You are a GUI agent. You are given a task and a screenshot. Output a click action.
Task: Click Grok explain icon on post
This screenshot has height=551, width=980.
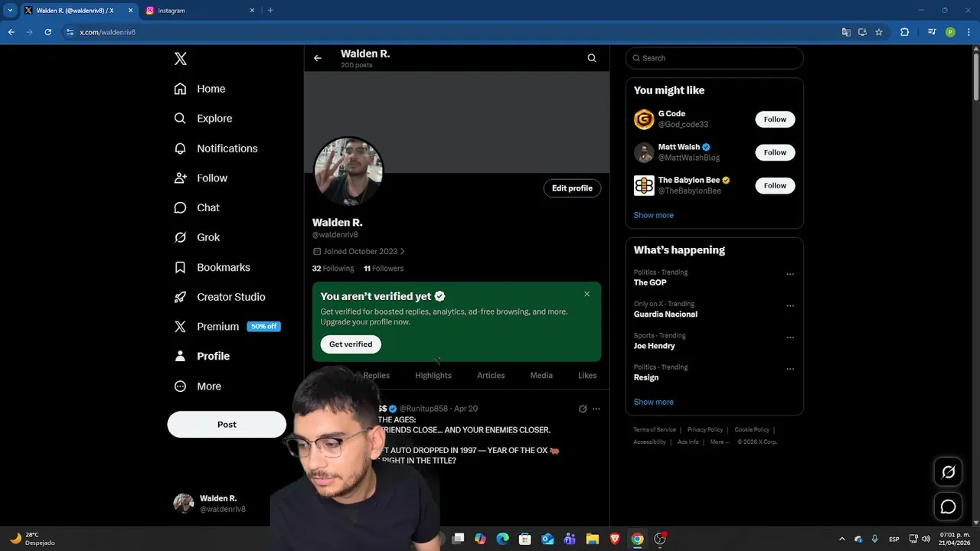pyautogui.click(x=583, y=409)
